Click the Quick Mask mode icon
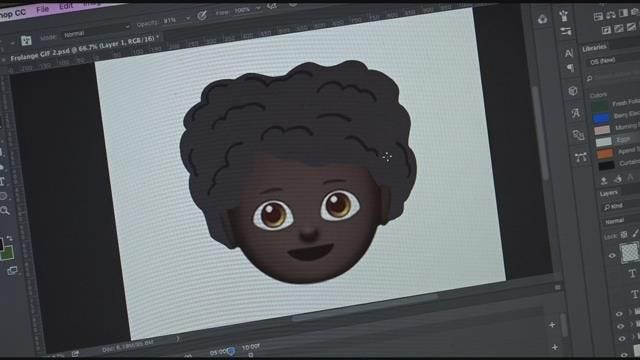Viewport: 640px width, 360px height. tap(12, 270)
